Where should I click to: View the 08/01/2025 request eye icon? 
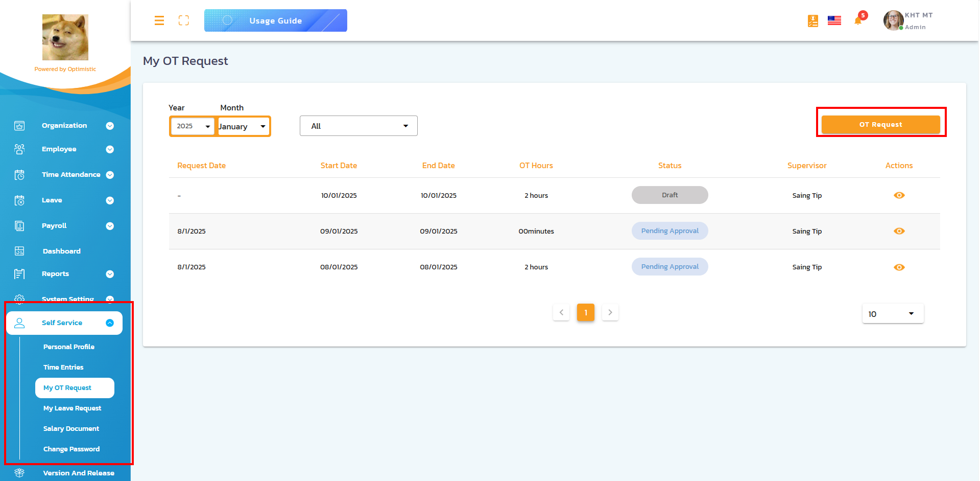pyautogui.click(x=899, y=267)
